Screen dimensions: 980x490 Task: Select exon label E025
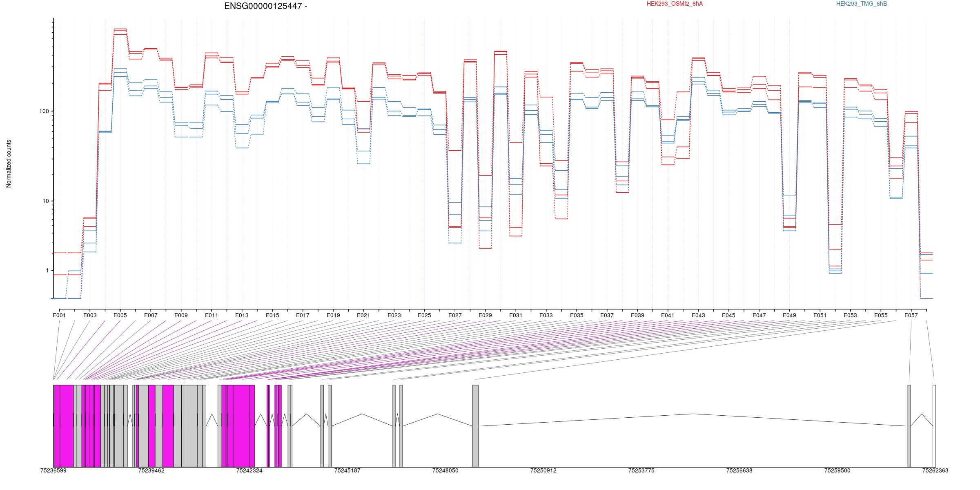click(424, 315)
